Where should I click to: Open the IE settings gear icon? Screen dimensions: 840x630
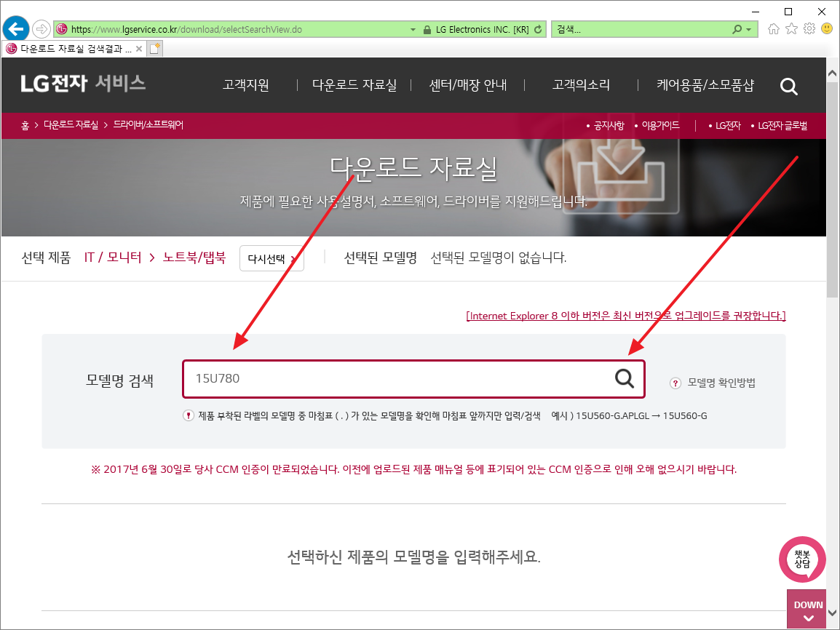click(x=809, y=29)
